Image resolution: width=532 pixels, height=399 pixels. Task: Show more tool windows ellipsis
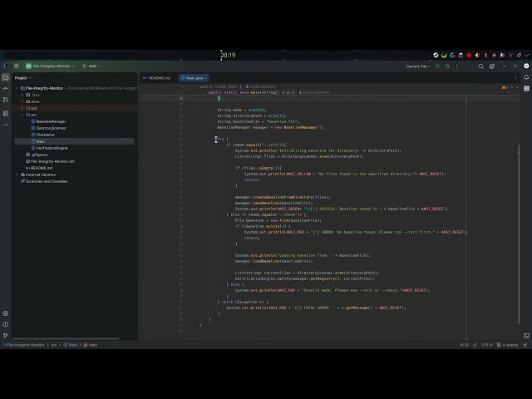tap(6, 125)
